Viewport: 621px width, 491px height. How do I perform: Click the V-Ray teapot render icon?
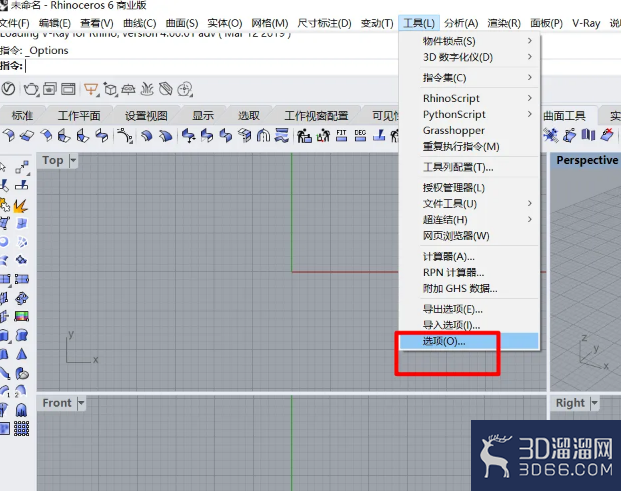point(31,89)
